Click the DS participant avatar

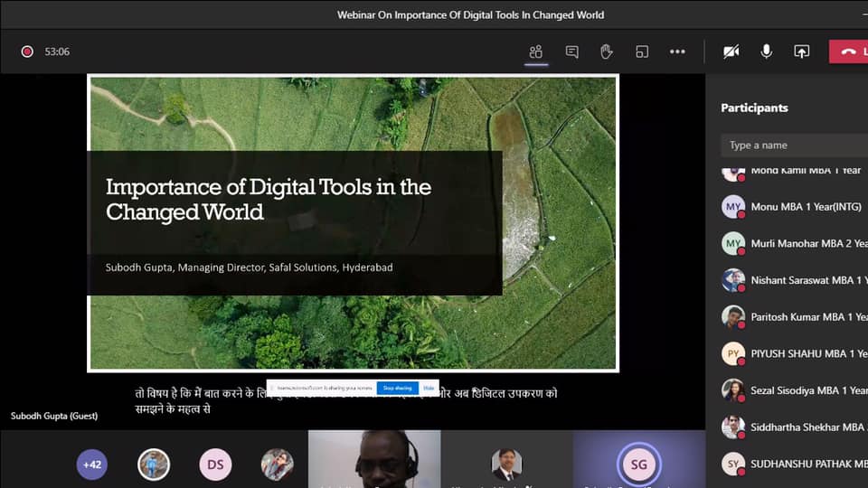tap(215, 465)
